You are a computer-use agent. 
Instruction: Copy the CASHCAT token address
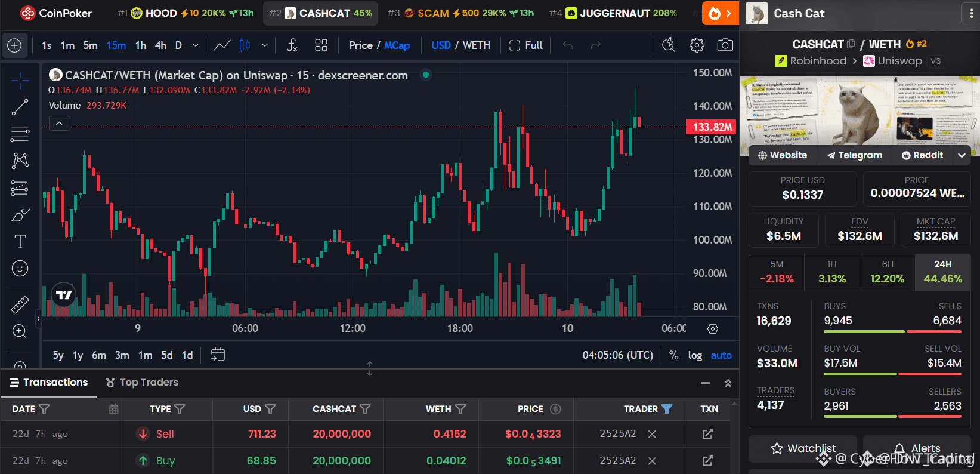point(851,44)
